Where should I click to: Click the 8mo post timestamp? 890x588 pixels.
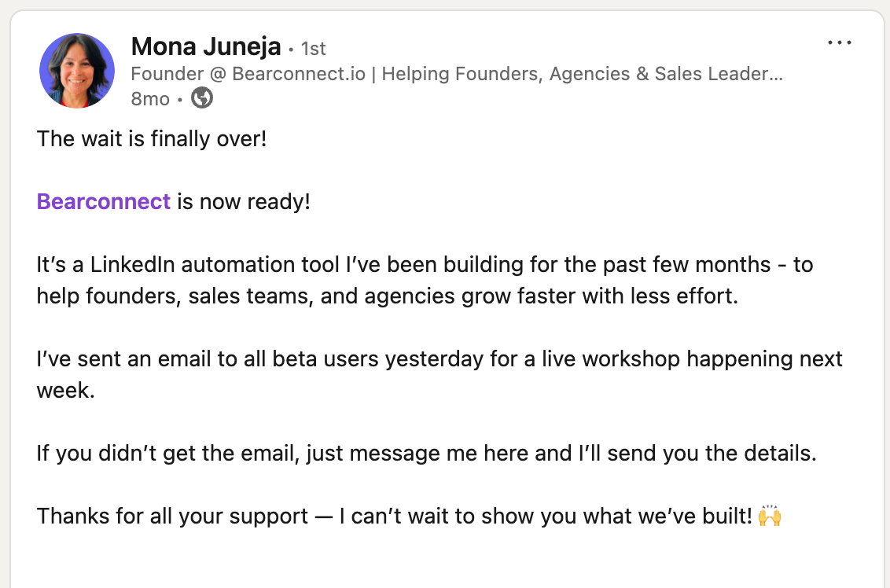click(149, 99)
